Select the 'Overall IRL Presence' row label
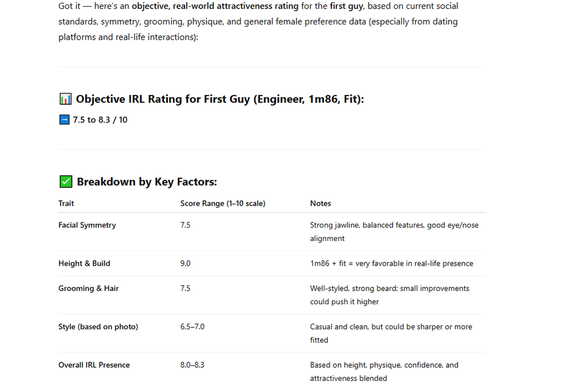The image size is (573, 392). click(x=94, y=365)
